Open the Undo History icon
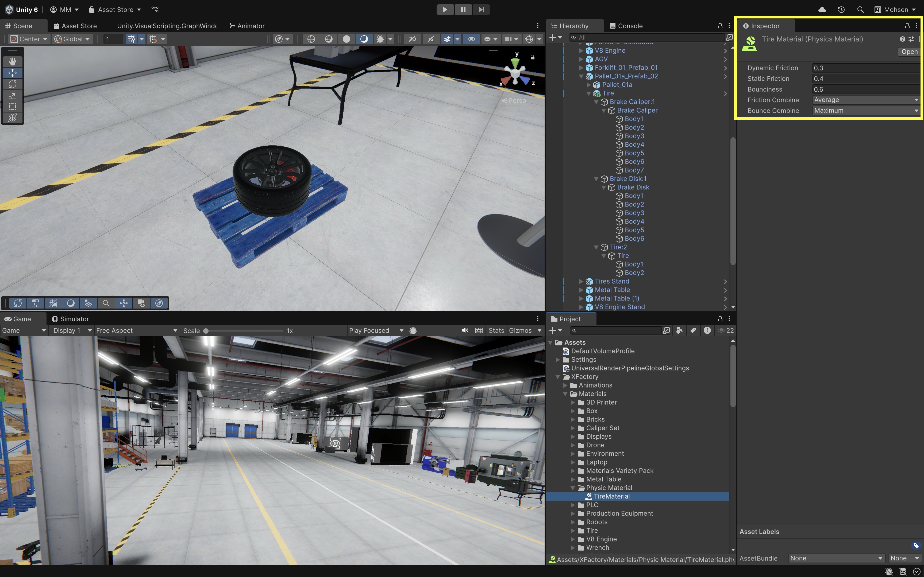This screenshot has height=577, width=924. pyautogui.click(x=841, y=10)
